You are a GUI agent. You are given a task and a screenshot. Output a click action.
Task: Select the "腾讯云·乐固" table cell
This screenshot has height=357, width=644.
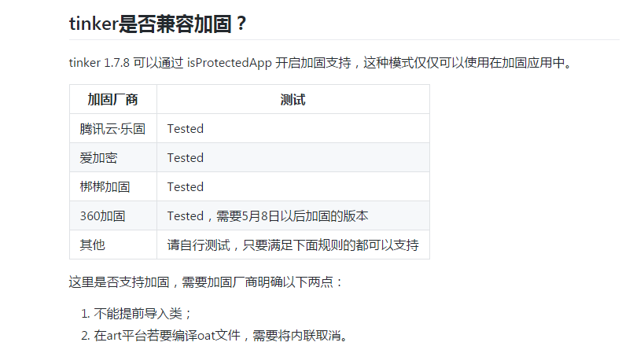point(113,129)
